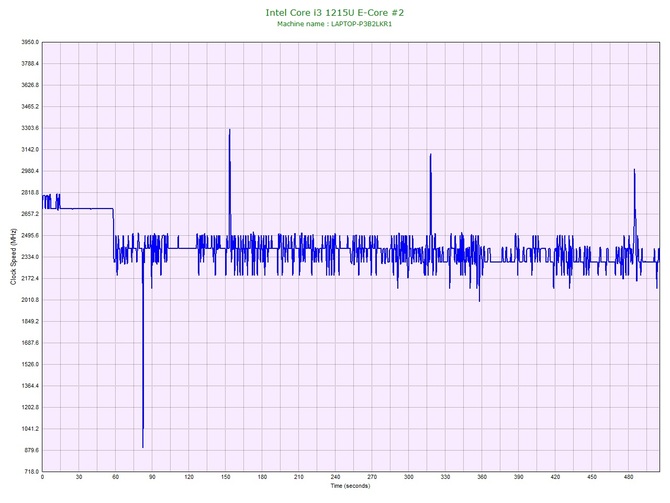Click the 3303.6 tick label on the Y axis
The height and width of the screenshot is (503, 670).
click(x=26, y=129)
